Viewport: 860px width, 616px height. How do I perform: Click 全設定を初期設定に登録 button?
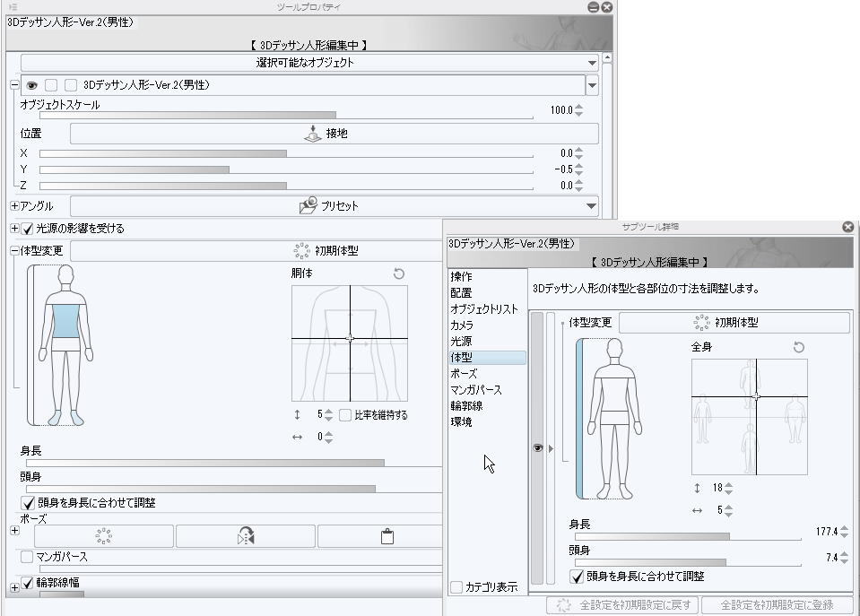[777, 605]
